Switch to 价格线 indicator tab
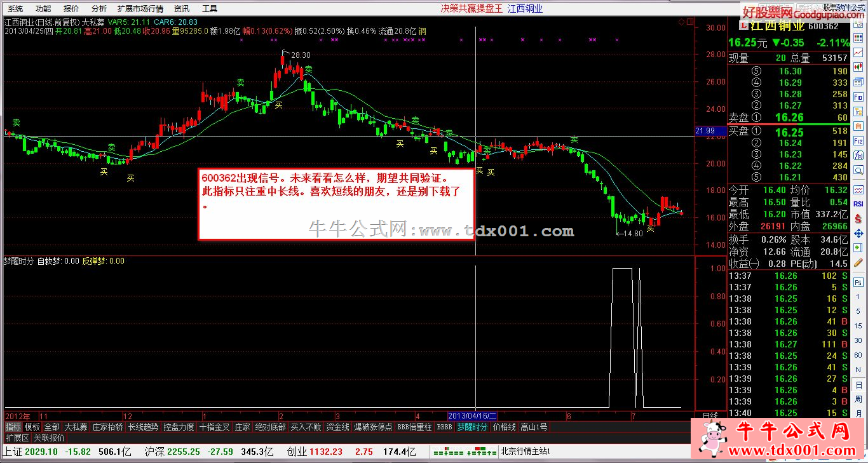Image resolution: width=868 pixels, height=463 pixels. coord(505,427)
